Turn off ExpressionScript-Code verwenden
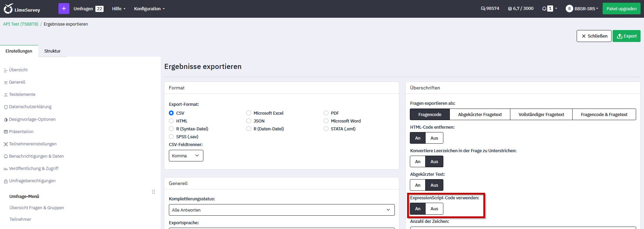Screen dimensions: 644x229 click(434, 209)
